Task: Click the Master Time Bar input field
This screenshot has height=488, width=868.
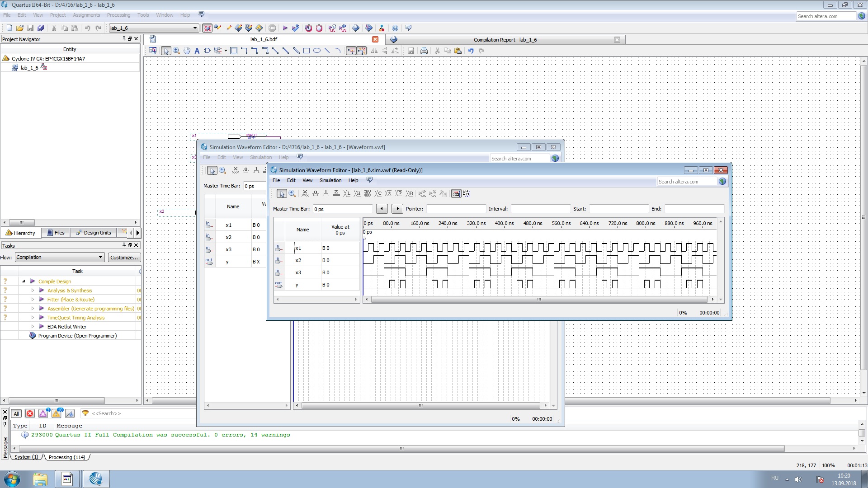Action: pyautogui.click(x=342, y=209)
